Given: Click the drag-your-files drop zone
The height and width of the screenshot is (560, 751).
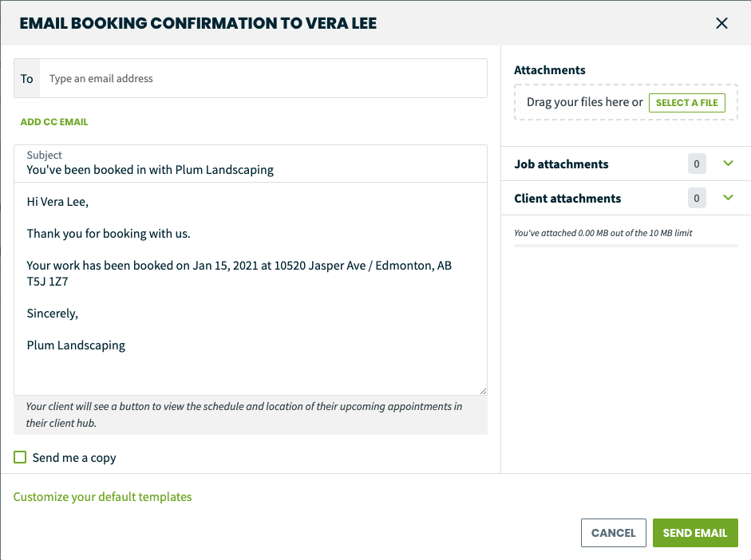Looking at the screenshot, I should pyautogui.click(x=626, y=102).
